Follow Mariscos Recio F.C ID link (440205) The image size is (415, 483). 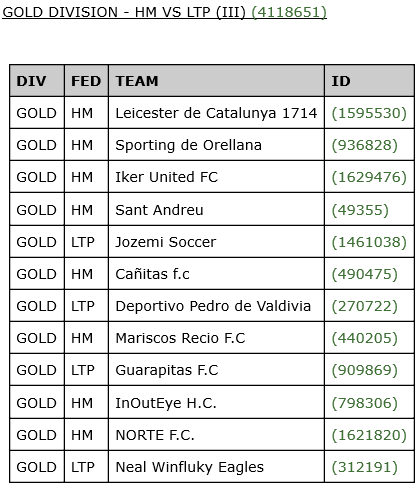tap(365, 338)
